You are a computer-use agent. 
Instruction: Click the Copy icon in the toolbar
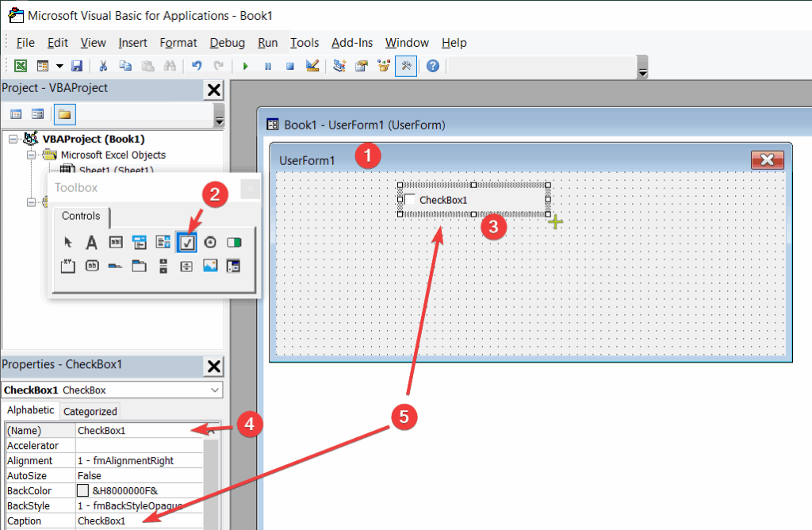click(x=125, y=66)
